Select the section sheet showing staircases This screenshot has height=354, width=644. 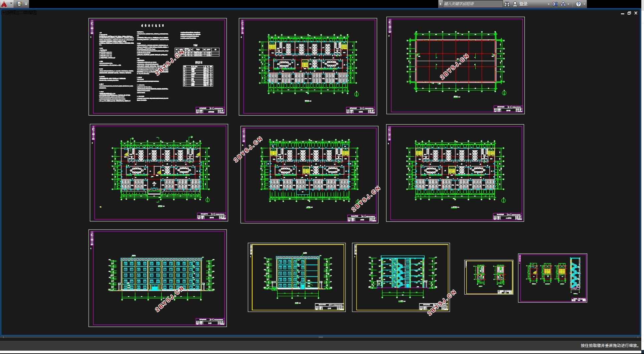[x=401, y=278]
